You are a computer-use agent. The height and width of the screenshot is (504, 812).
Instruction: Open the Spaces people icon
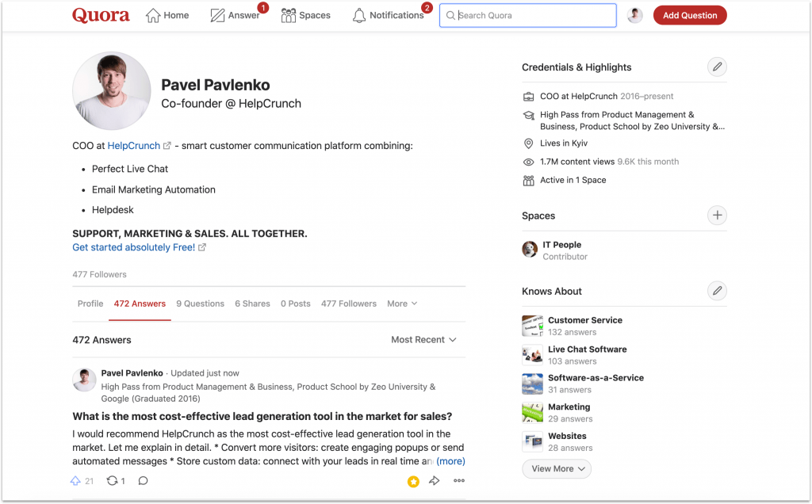click(x=289, y=16)
